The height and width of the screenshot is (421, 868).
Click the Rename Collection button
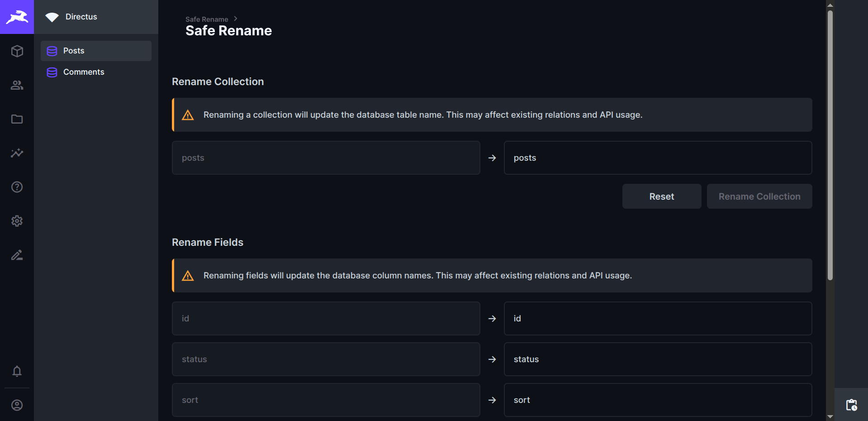(x=759, y=196)
